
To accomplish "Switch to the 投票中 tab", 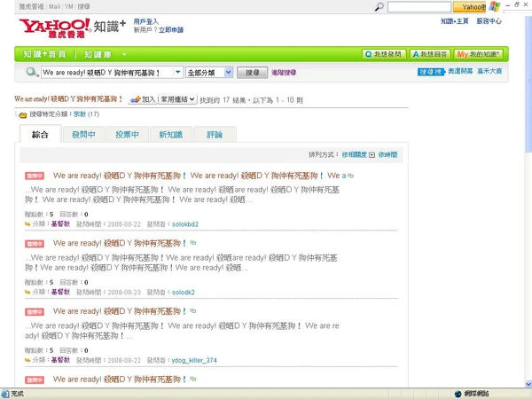I will pyautogui.click(x=127, y=135).
